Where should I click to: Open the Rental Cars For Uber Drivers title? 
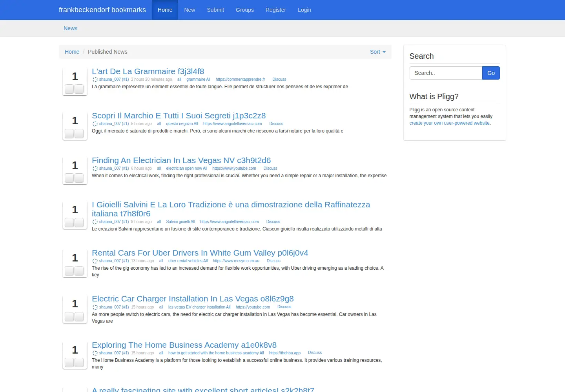(200, 253)
